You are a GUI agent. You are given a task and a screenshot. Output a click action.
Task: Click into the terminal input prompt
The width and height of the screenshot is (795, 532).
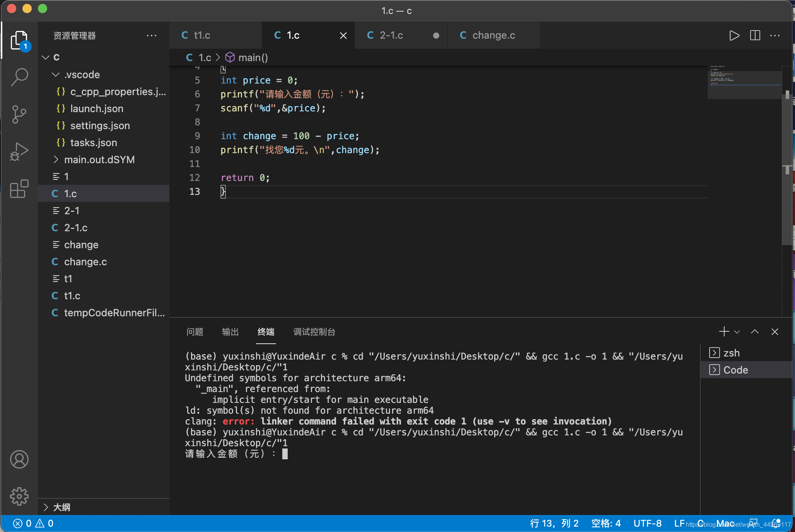pos(285,454)
